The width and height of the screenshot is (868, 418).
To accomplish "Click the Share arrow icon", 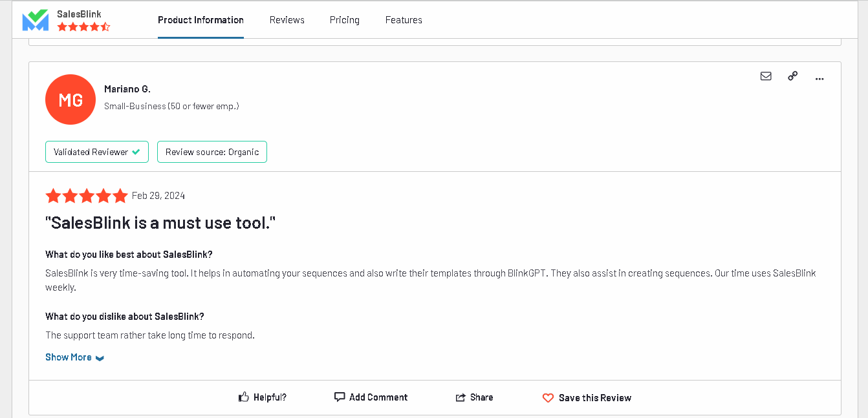I will [461, 397].
